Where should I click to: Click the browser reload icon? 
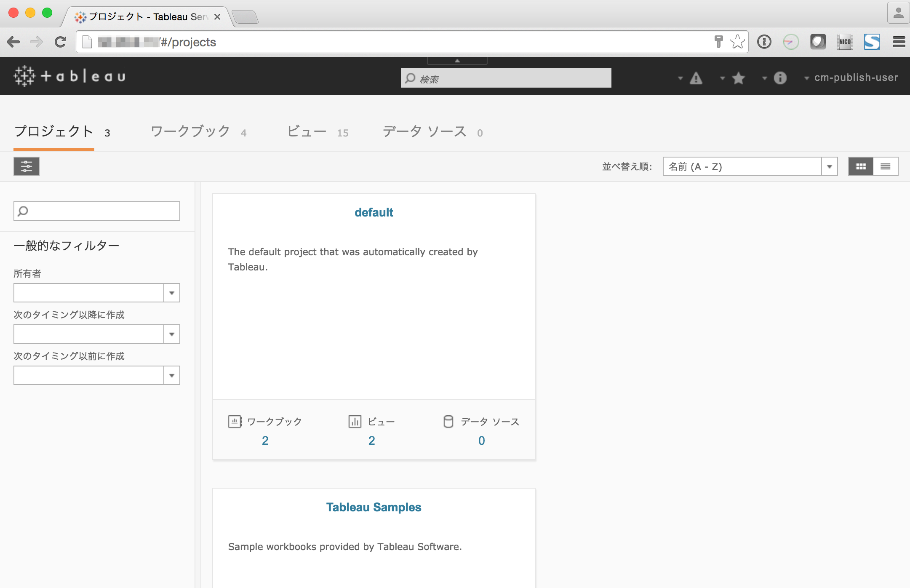click(60, 42)
